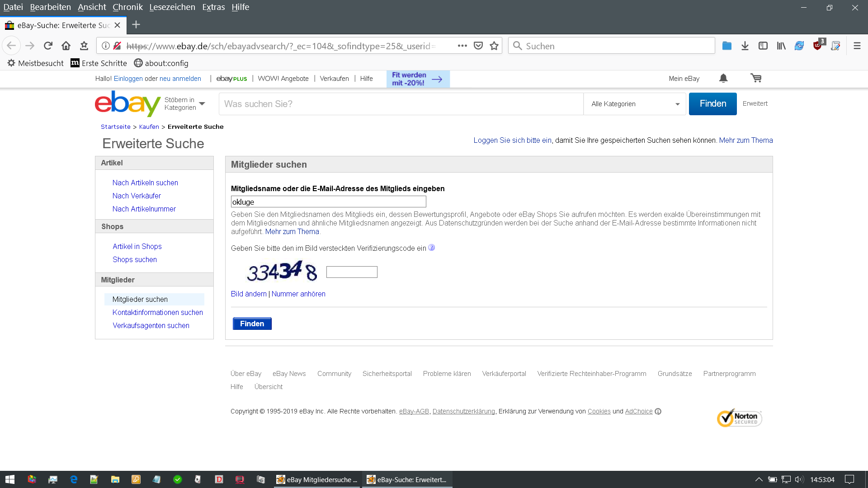Screen dimensions: 868x488
Task: Expand Stöbern in Kategorien menu
Action: click(184, 103)
